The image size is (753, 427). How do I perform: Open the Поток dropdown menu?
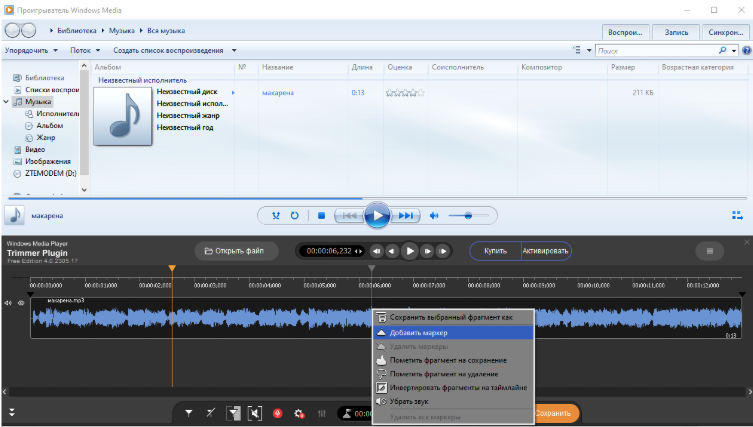point(85,50)
